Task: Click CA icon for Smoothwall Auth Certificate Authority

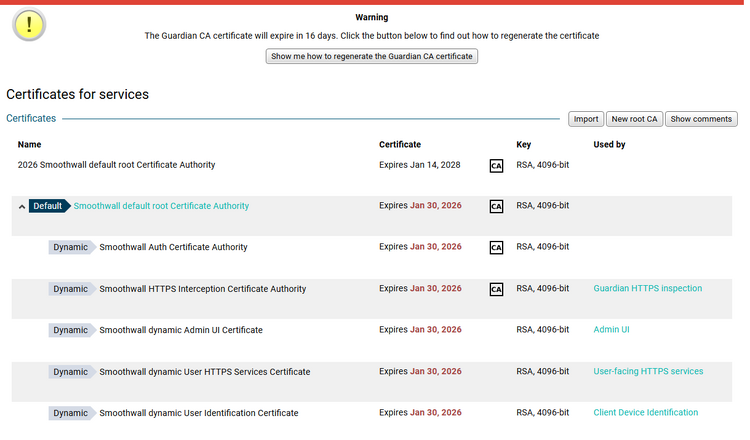Action: tap(496, 248)
